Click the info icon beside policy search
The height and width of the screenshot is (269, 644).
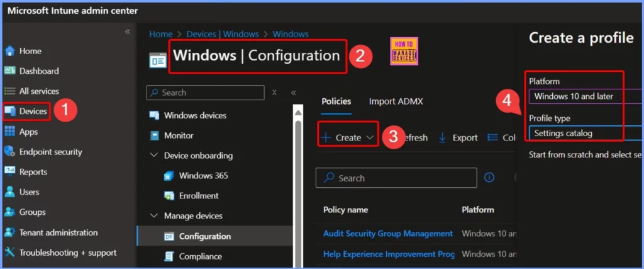click(489, 178)
